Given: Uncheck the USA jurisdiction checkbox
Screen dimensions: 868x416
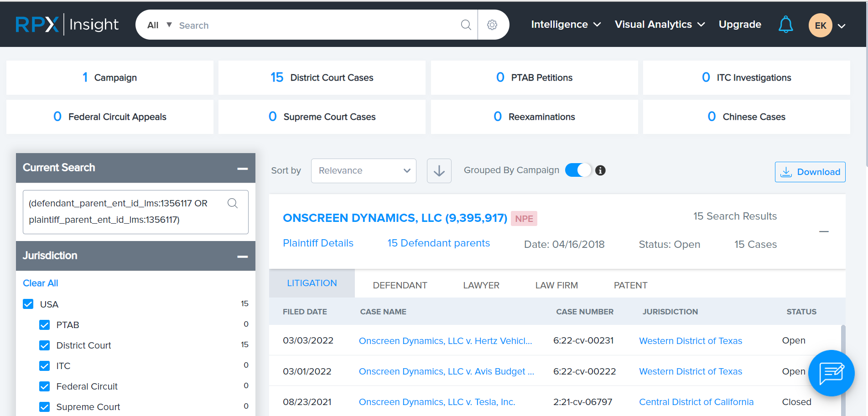Looking at the screenshot, I should click(x=28, y=304).
